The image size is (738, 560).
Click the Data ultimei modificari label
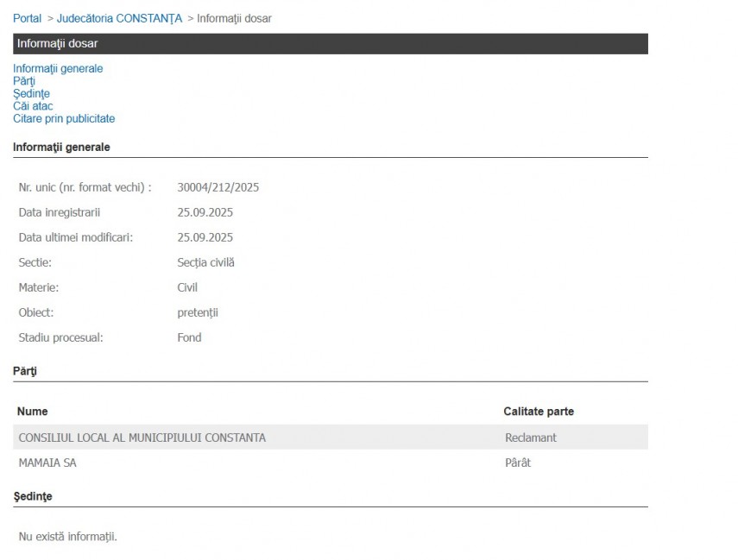[x=76, y=237]
